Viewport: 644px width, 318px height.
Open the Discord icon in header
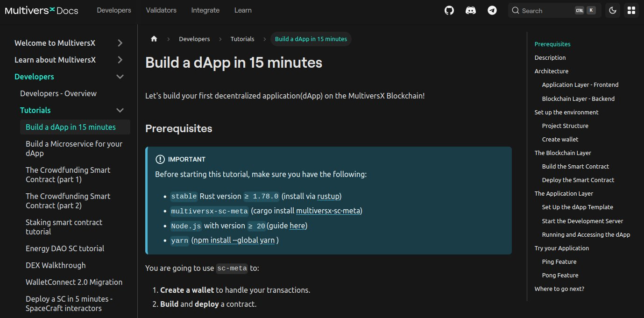pyautogui.click(x=471, y=10)
